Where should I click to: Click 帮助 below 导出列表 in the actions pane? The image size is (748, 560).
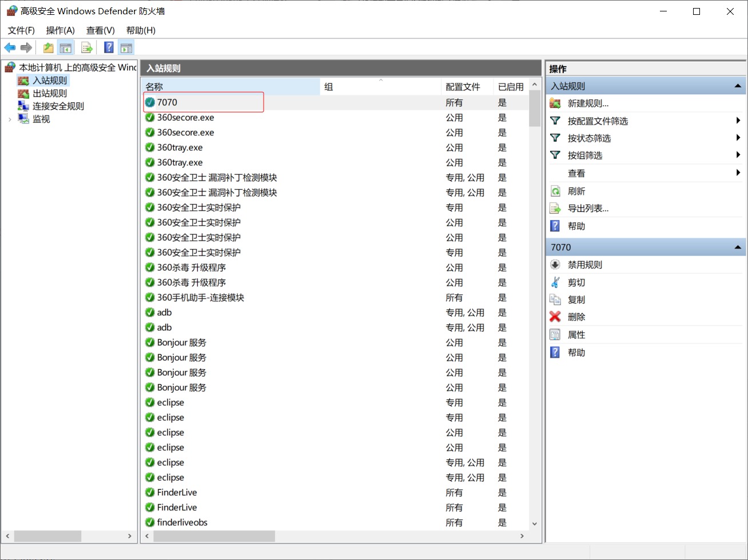point(576,226)
